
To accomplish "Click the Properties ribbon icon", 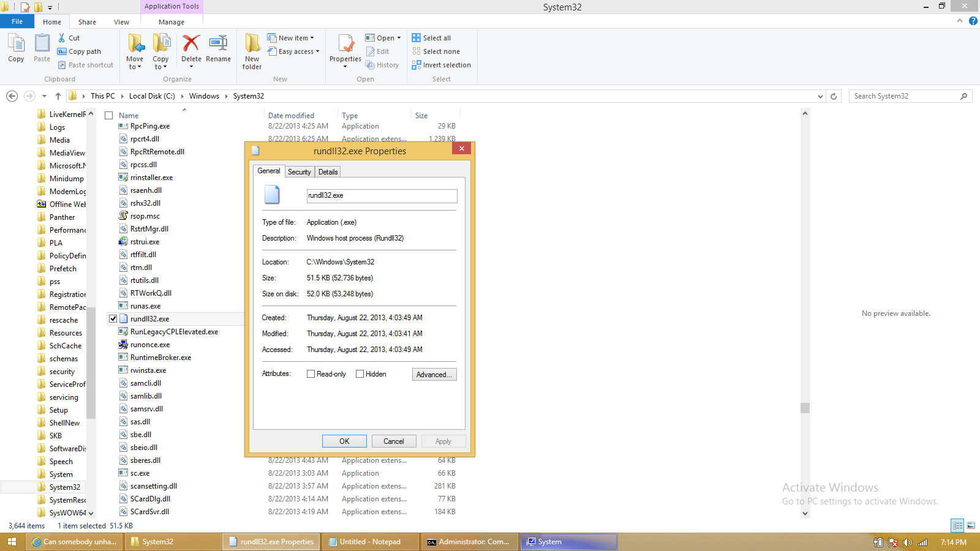I will [345, 43].
